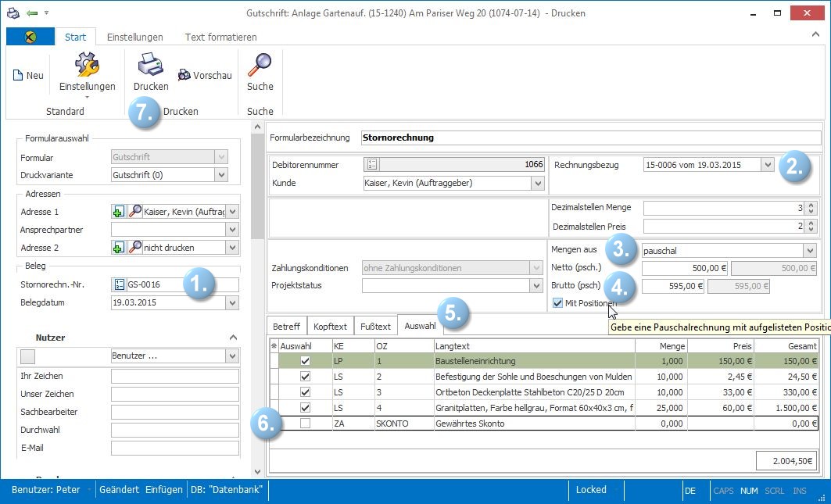Viewport: 831px width, 504px height.
Task: Toggle the Mit Positionen checkbox
Action: click(557, 303)
